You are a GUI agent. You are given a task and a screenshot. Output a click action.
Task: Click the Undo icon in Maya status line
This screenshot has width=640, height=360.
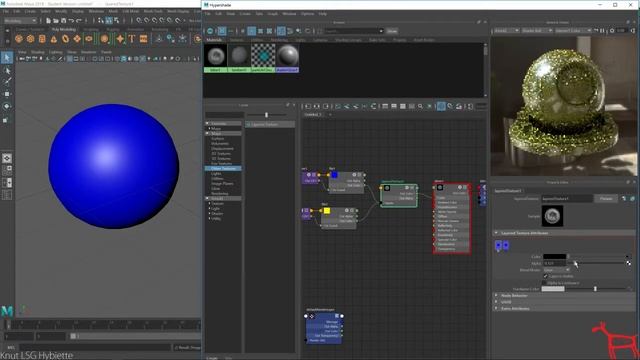click(x=71, y=20)
